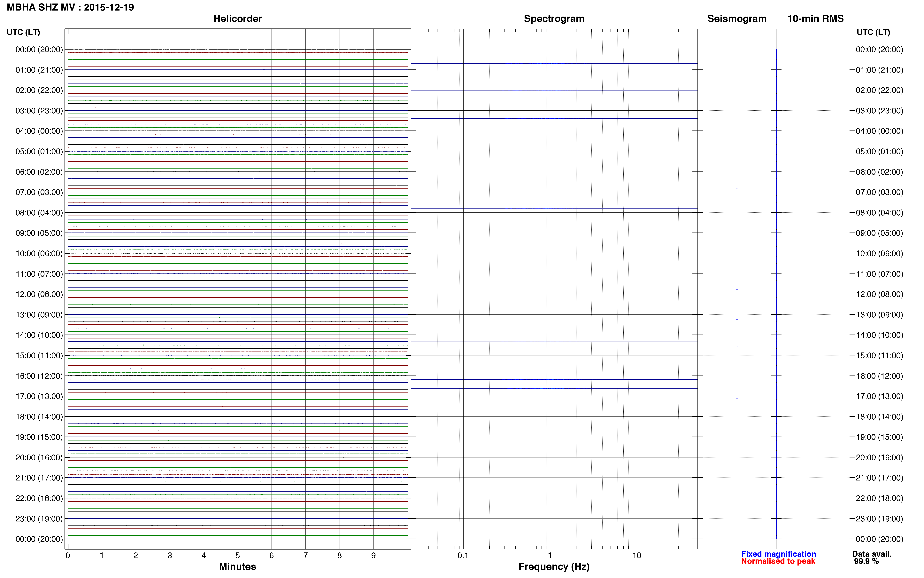Select the 'Helicorder' panel heading

tap(238, 19)
